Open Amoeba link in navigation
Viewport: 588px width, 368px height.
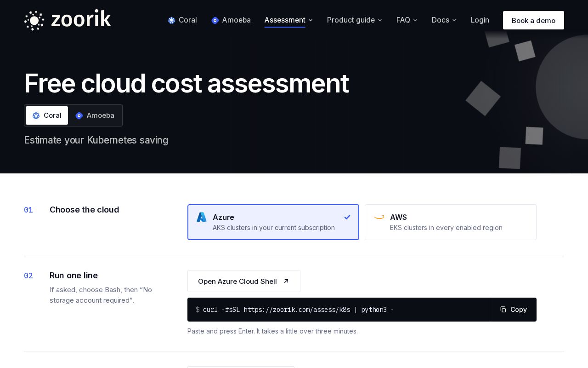[x=231, y=20]
